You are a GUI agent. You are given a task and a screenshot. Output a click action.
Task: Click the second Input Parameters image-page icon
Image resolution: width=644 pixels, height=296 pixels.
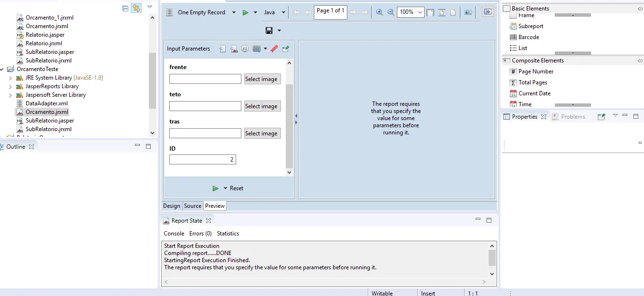pos(234,49)
